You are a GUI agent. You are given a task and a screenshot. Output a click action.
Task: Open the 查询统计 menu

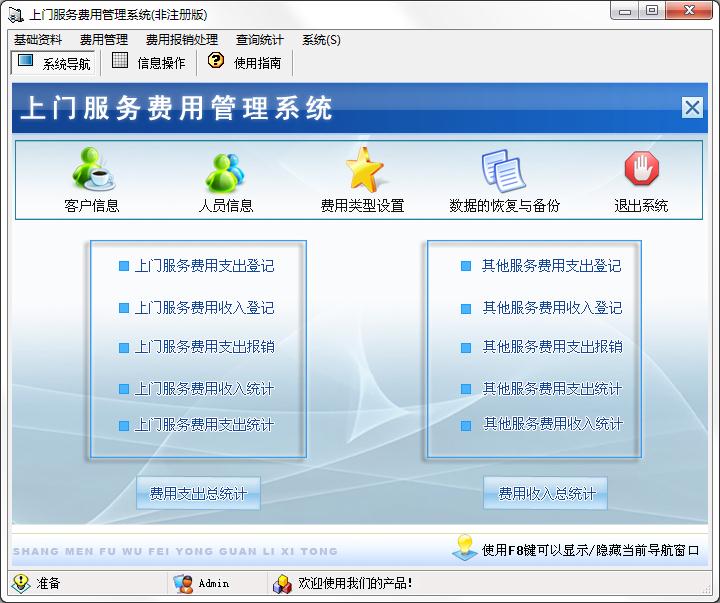259,40
